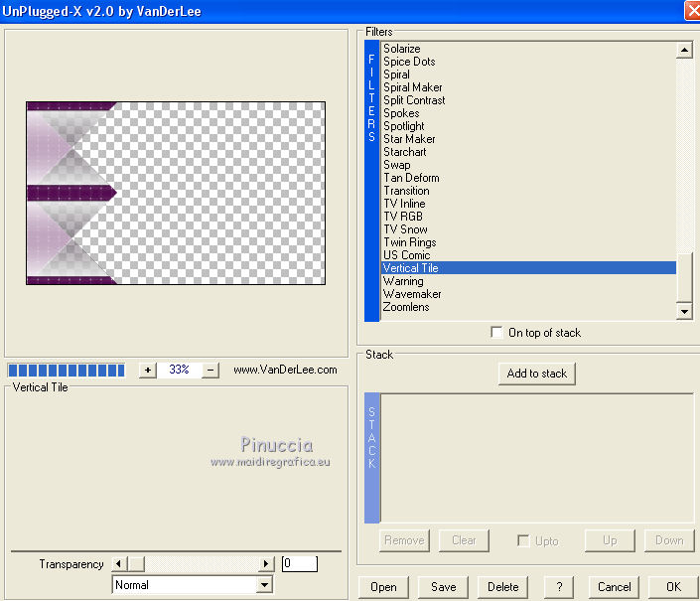Close the UnPlugged-X window
The width and height of the screenshot is (700, 601).
[692, 11]
